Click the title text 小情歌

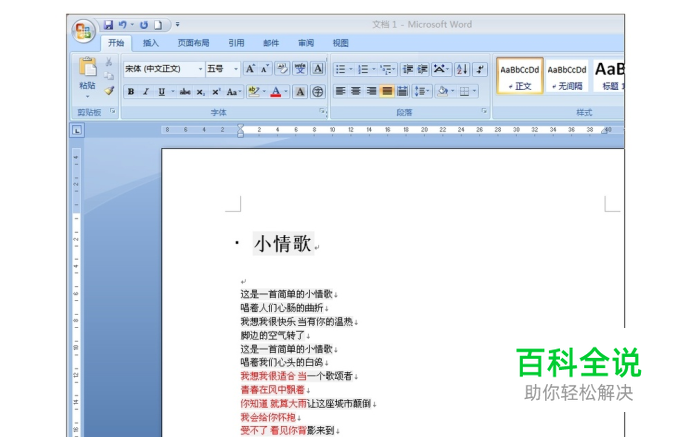(x=283, y=244)
